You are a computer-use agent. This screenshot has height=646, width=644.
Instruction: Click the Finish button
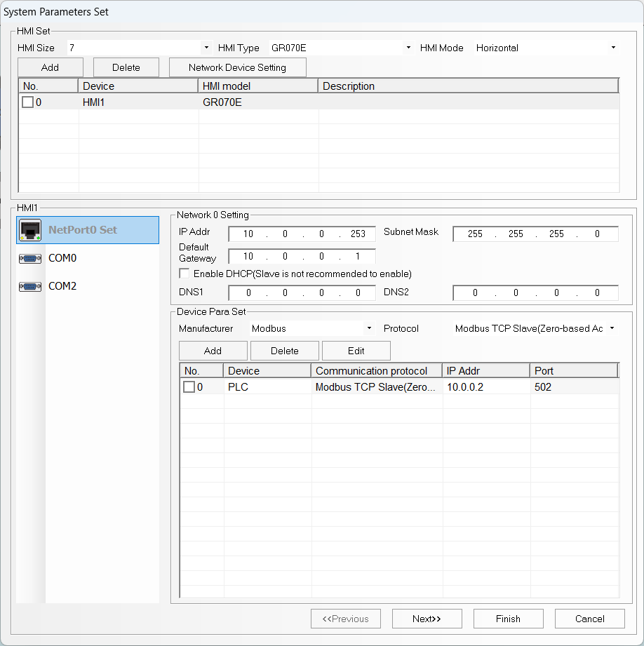point(508,619)
